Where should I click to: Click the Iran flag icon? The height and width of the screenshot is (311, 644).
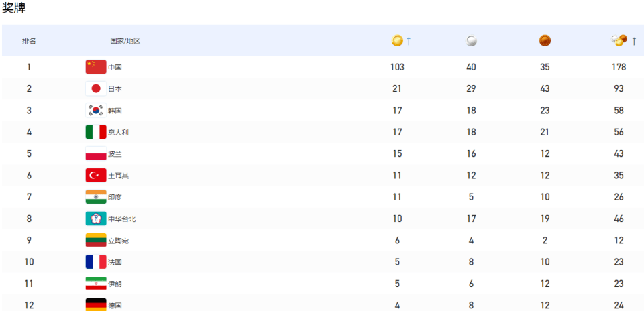coord(96,284)
